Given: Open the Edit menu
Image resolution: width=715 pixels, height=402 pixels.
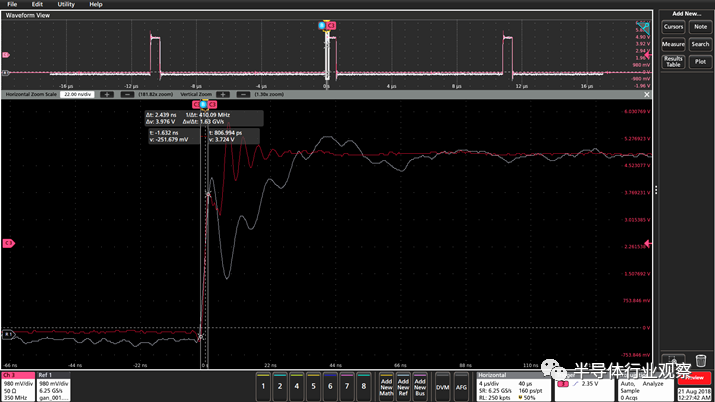Looking at the screenshot, I should 37,4.
